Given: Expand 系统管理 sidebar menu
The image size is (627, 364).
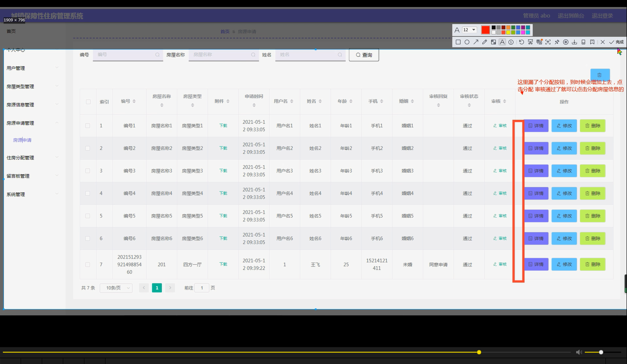Looking at the screenshot, I should [x=33, y=194].
